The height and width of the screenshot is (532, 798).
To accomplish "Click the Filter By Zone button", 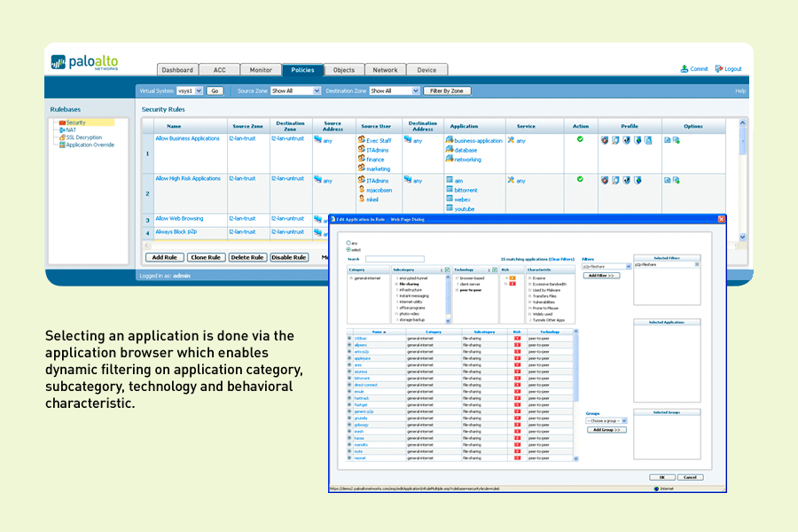I will pos(447,91).
